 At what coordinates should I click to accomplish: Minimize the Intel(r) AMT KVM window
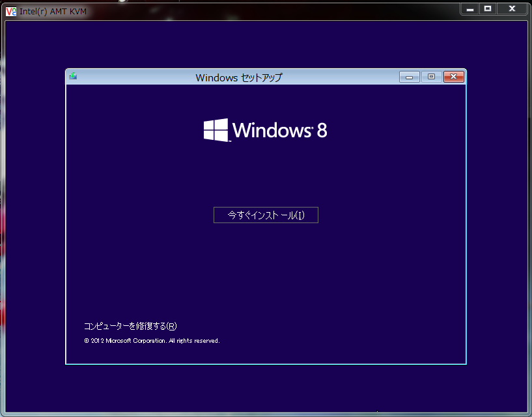[x=470, y=9]
